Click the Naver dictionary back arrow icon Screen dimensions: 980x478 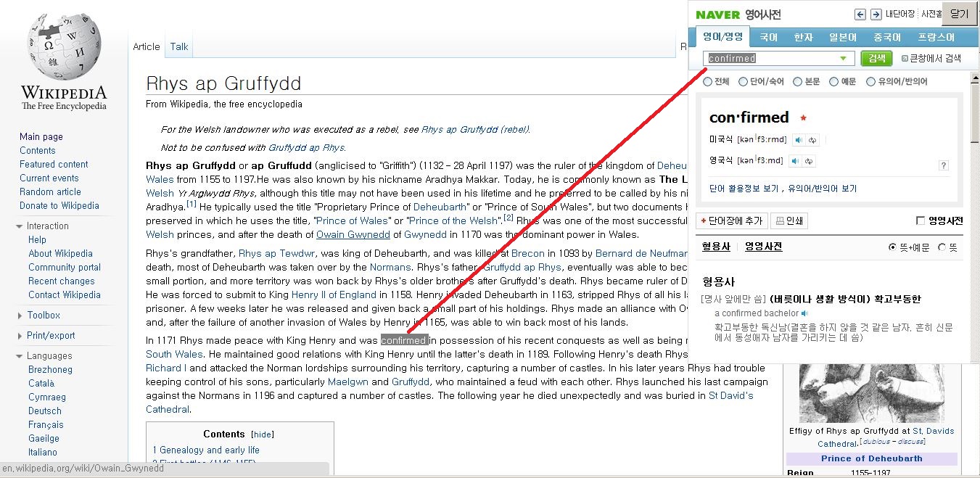(860, 15)
